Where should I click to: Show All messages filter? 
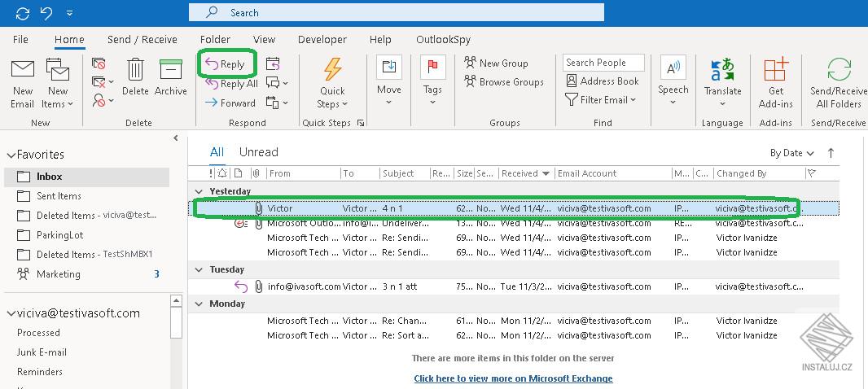(217, 152)
